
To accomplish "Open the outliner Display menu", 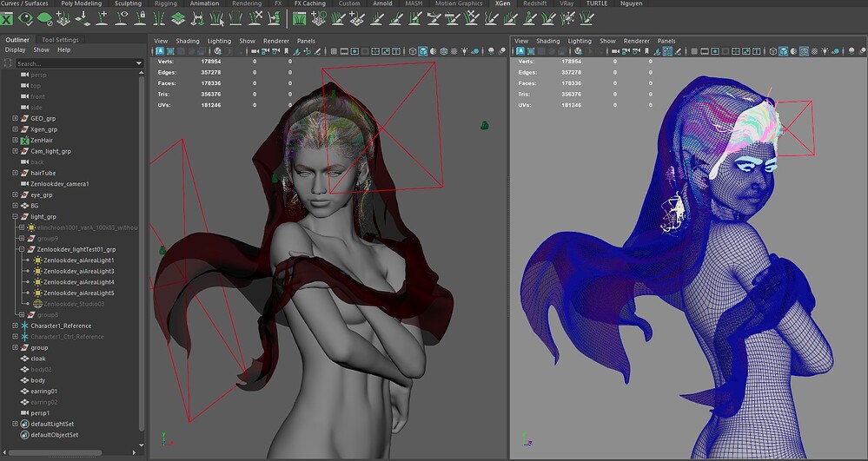I will coord(15,49).
